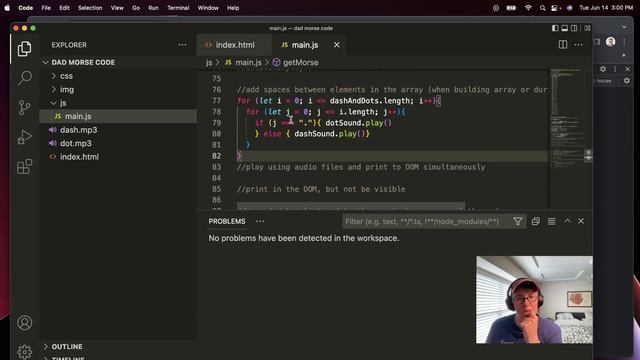Image resolution: width=640 pixels, height=360 pixels.
Task: Open the Run and Debug view
Action: click(24, 137)
